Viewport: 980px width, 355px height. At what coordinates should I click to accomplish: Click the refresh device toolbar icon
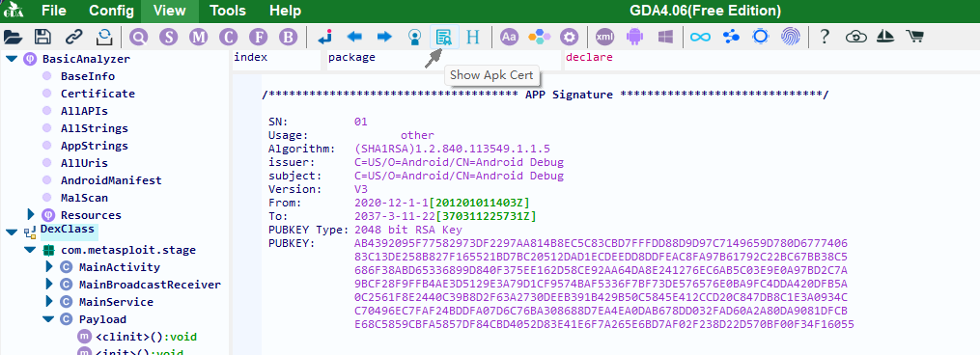103,37
